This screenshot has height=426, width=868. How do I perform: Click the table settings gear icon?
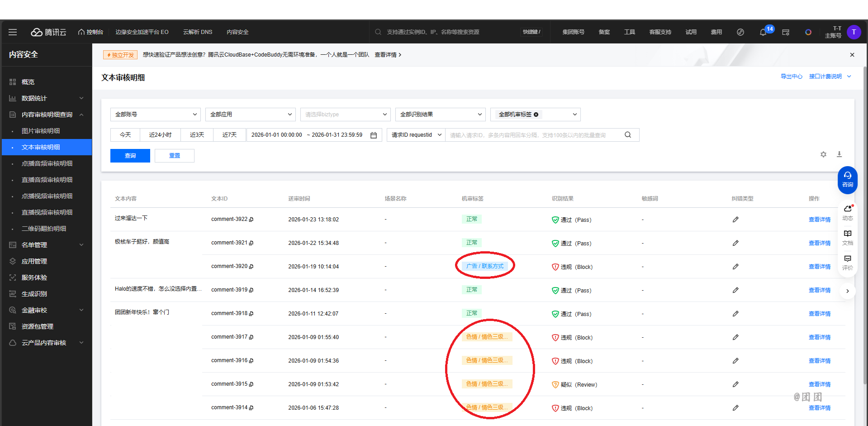coord(823,154)
